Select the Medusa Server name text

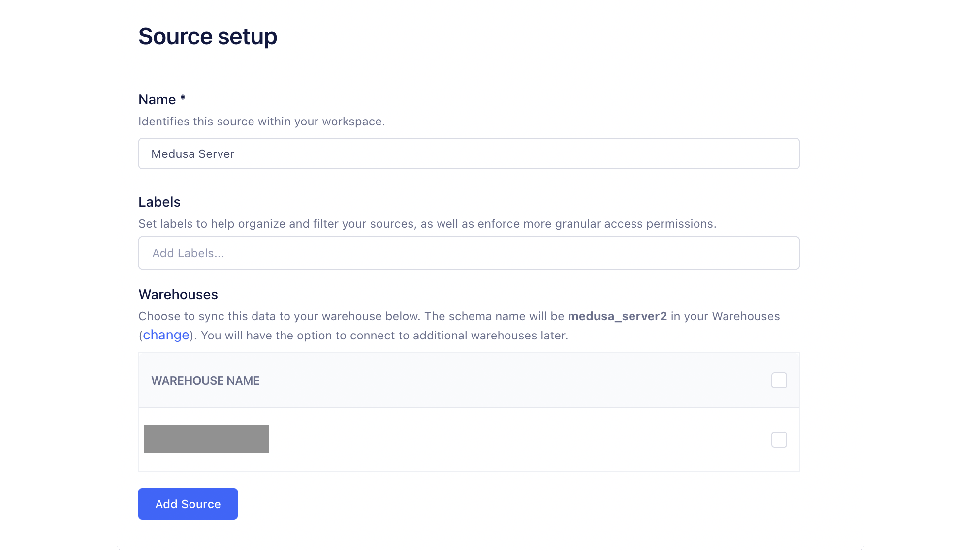(193, 153)
